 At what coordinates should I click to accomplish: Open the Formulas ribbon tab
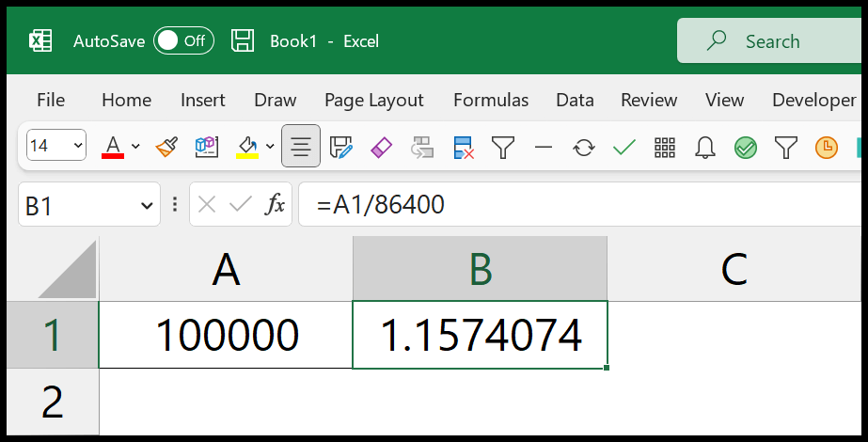coord(491,100)
